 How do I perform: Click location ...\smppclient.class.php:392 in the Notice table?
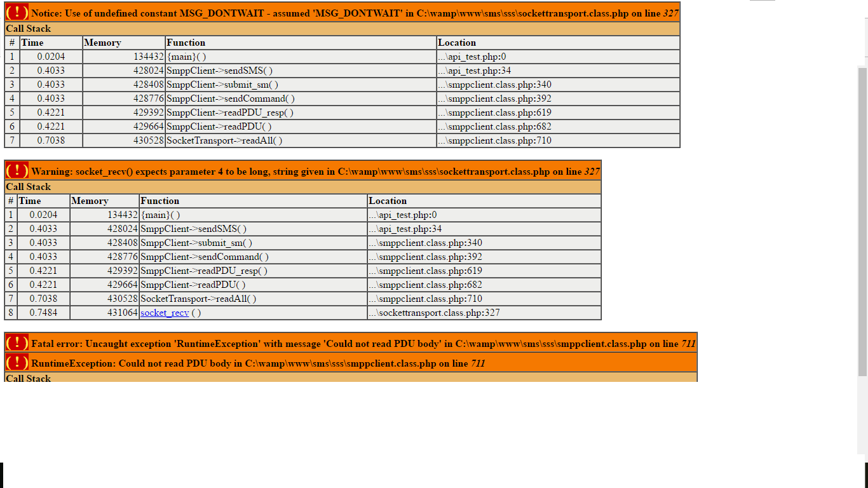[x=495, y=98]
